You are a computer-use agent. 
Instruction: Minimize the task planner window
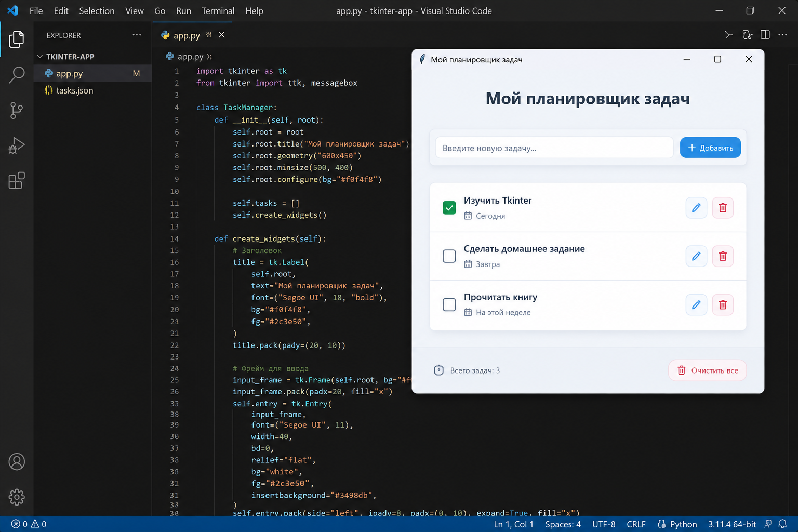point(687,59)
